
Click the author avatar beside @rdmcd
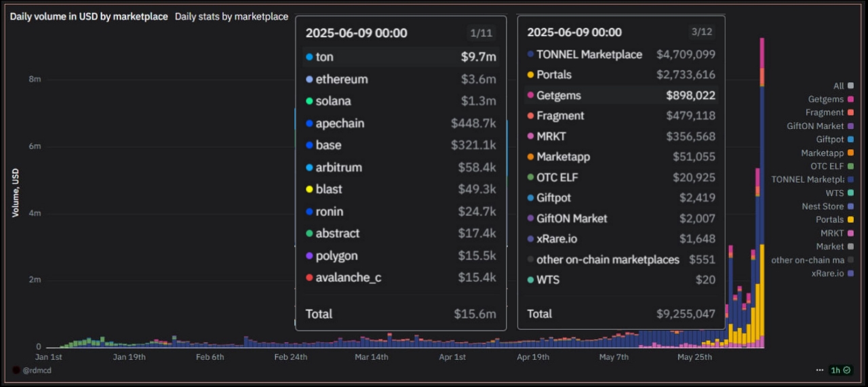pos(16,370)
